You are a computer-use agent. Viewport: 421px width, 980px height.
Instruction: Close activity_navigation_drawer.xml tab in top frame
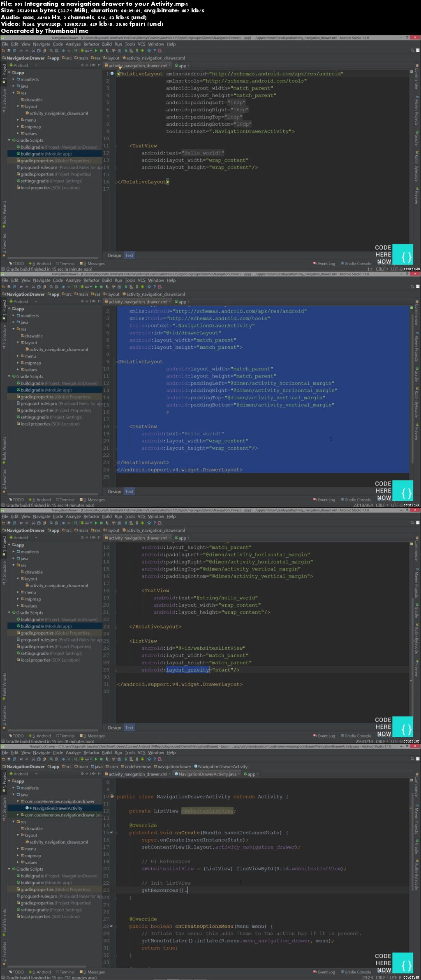(170, 66)
